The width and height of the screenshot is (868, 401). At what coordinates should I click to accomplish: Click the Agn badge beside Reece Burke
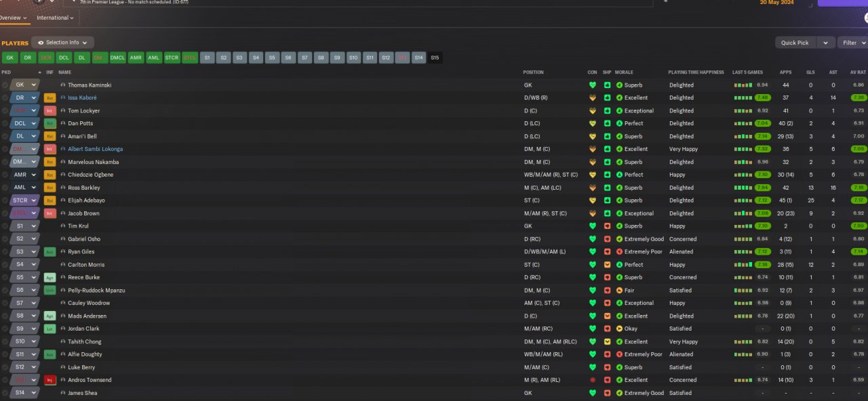(x=50, y=278)
